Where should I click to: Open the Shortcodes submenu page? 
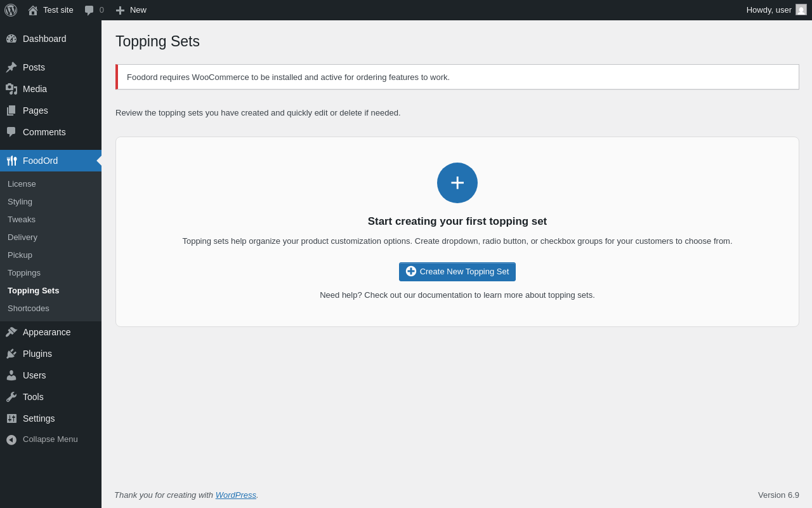[29, 309]
